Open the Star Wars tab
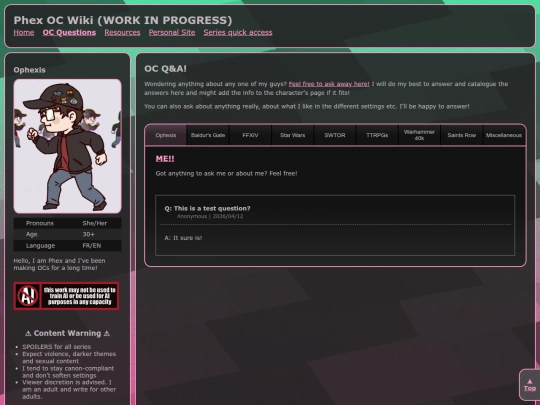The width and height of the screenshot is (540, 405). pos(292,135)
